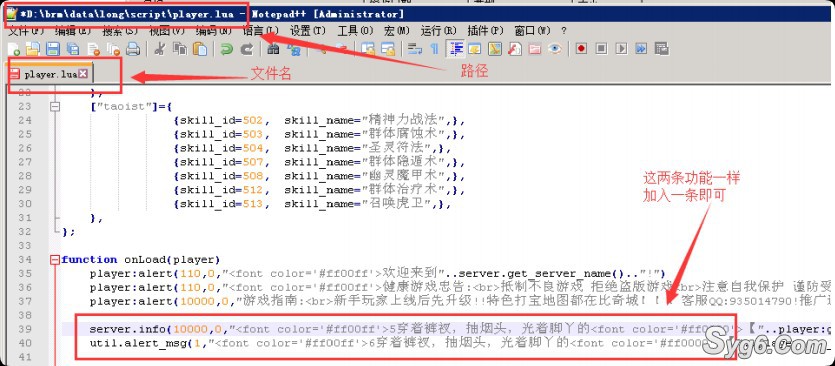Image resolution: width=835 pixels, height=366 pixels.
Task: Open the 文件(F) menu
Action: coord(26,30)
